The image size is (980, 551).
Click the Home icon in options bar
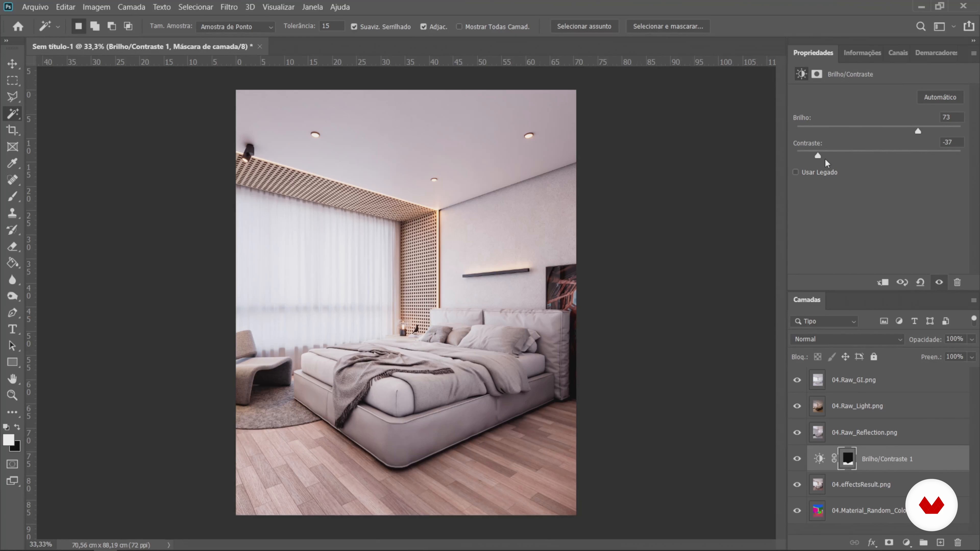18,26
